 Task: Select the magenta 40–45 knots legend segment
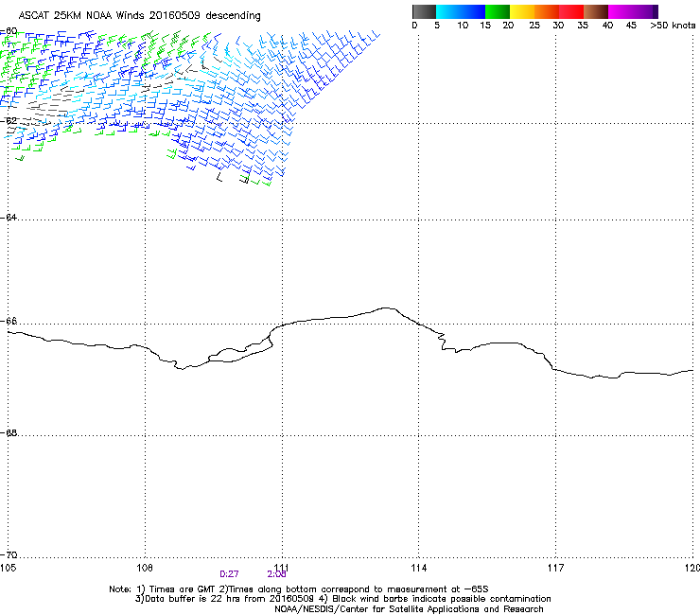[621, 11]
